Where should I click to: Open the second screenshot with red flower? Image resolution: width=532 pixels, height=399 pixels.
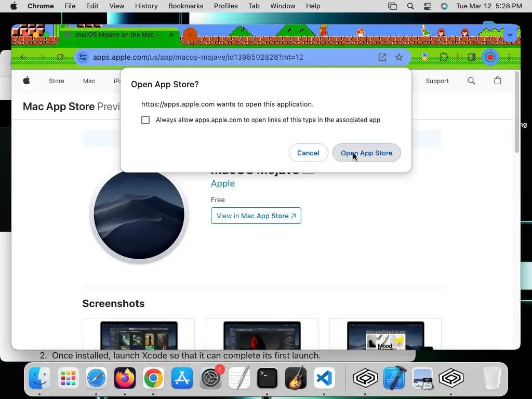point(262,335)
